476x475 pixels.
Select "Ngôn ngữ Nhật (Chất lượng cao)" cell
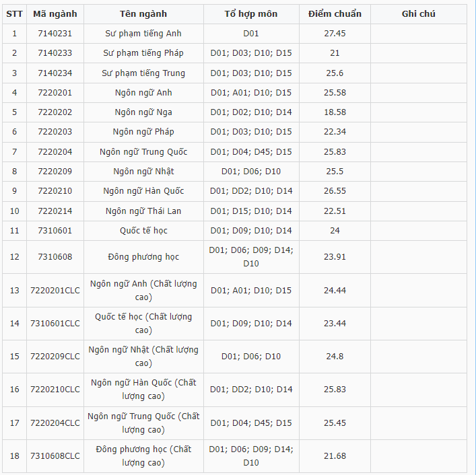click(143, 357)
